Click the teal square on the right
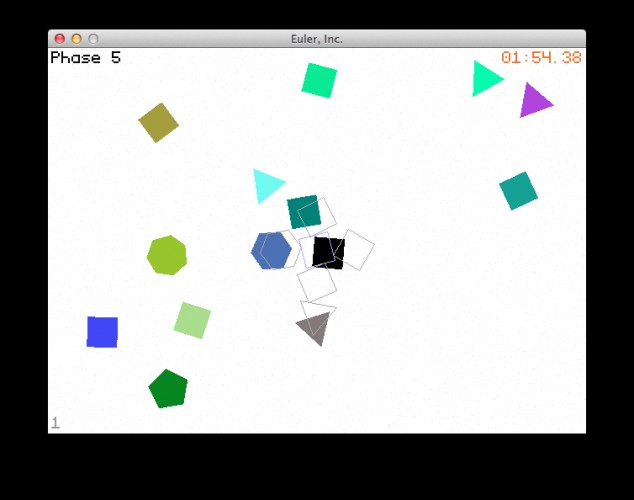The image size is (634, 500). coord(518,191)
